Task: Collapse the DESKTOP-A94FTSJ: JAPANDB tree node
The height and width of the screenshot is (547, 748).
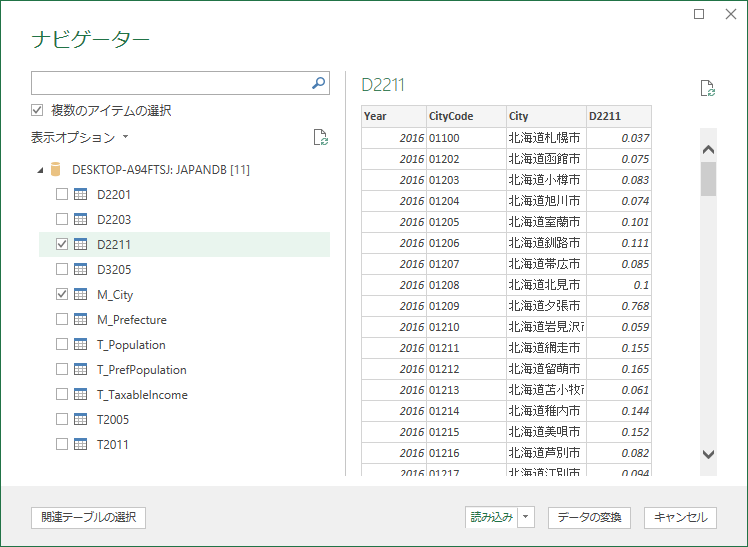Action: pyautogui.click(x=40, y=170)
